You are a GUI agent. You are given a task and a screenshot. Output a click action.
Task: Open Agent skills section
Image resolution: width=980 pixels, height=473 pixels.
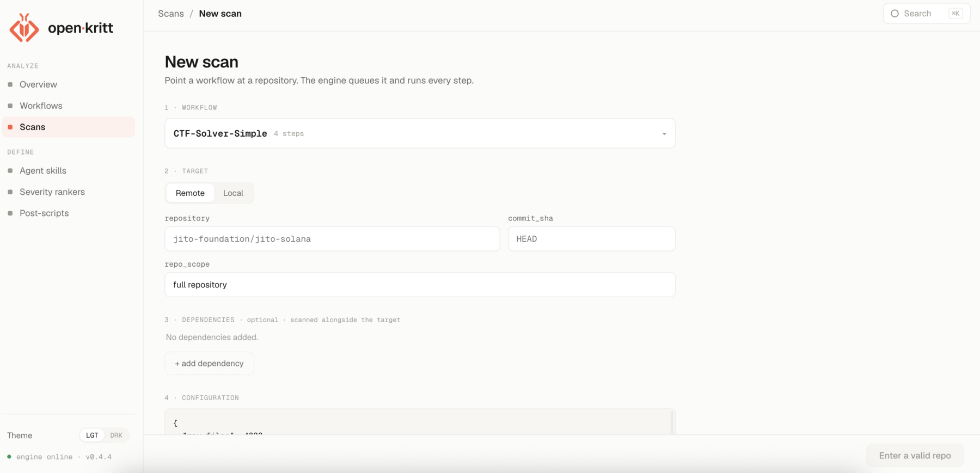[x=69, y=170]
